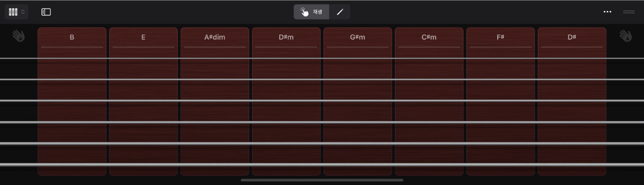Strum the A#dim chord strip
The width and height of the screenshot is (644, 185).
coord(215,101)
